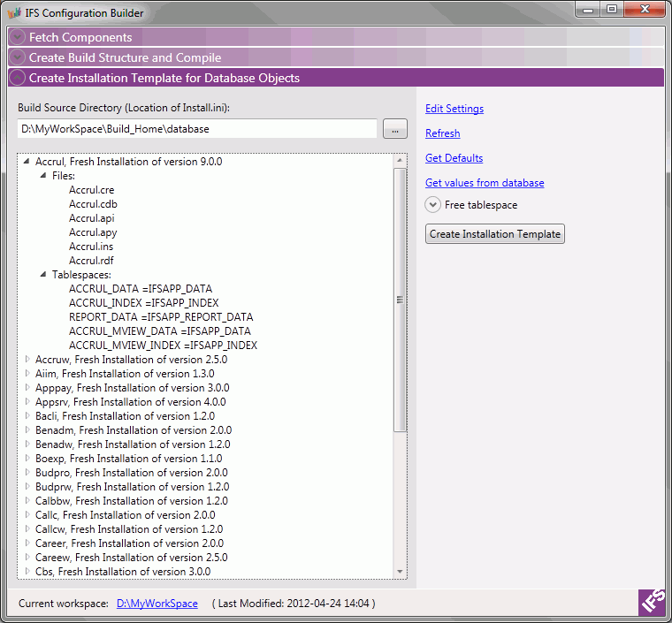Expand the Benadw component node
Screen dimensions: 672x623
(27, 444)
